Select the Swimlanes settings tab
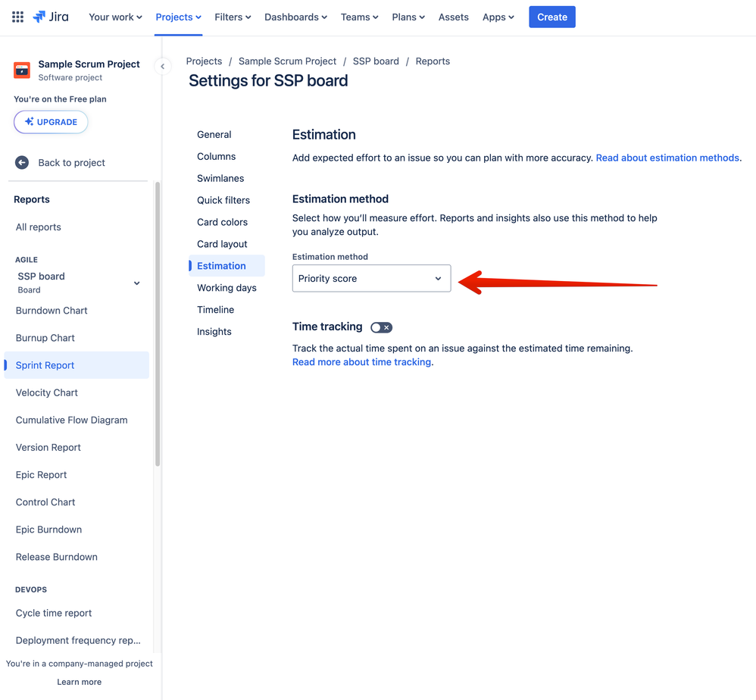Screen dimensions: 756x700 click(x=220, y=178)
